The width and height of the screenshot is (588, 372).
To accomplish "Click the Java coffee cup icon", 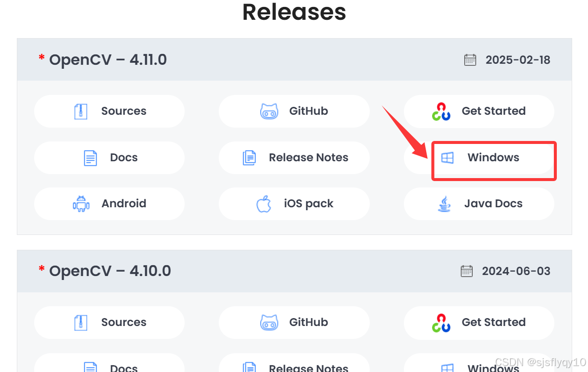I will (x=444, y=204).
